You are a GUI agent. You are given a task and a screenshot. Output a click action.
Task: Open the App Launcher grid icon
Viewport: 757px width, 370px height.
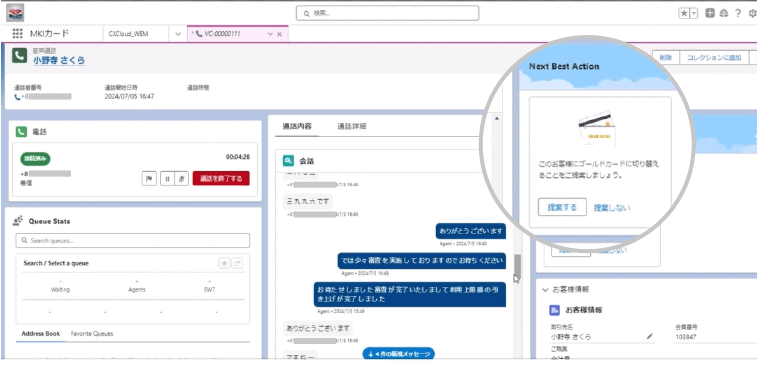17,33
